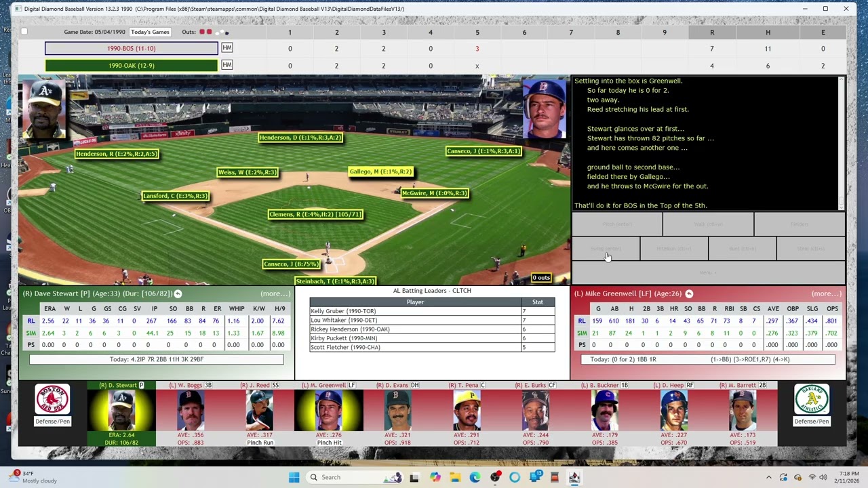The width and height of the screenshot is (868, 488).
Task: Select fielder label Henderson, R left field
Action: [x=117, y=154]
